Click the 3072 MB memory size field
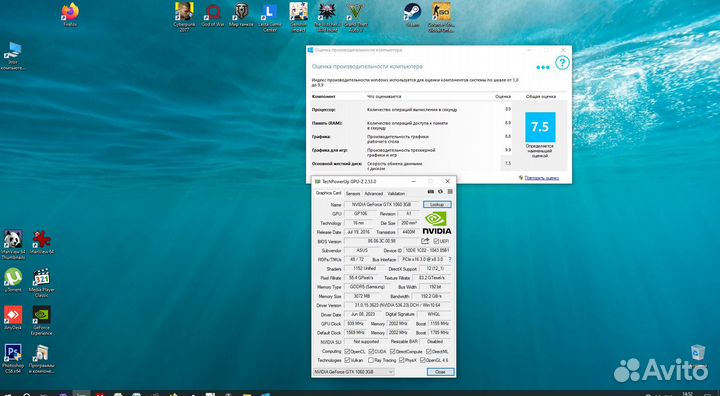 coord(362,296)
